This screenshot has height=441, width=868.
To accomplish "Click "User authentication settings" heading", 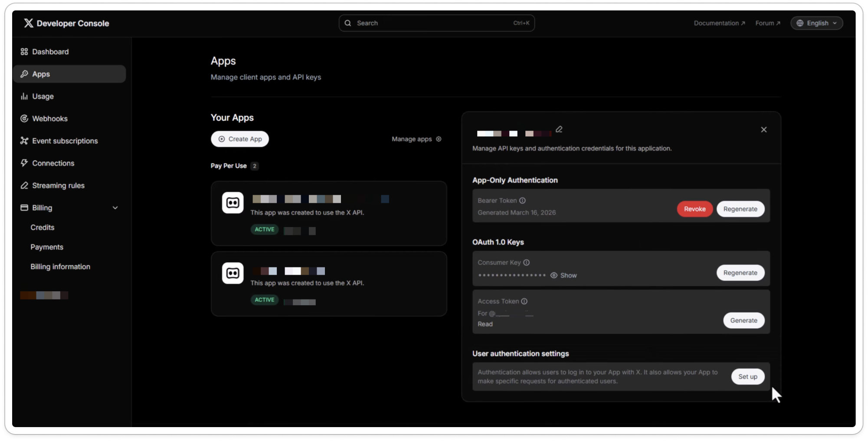I will point(521,354).
